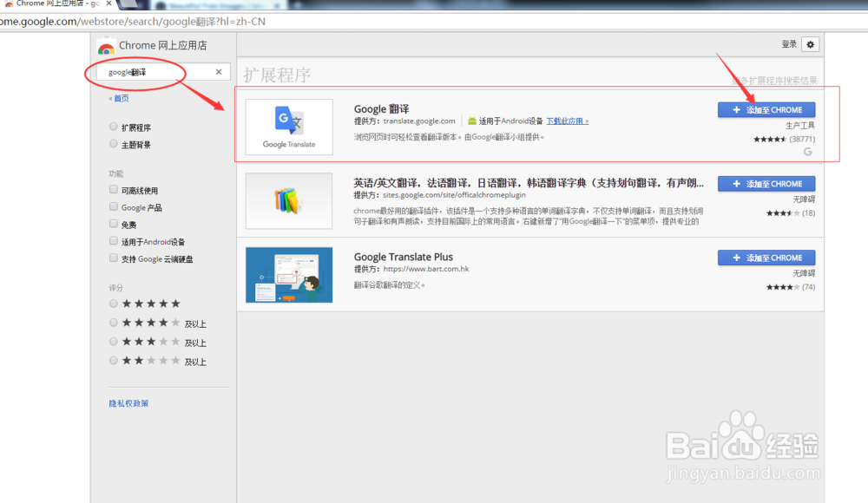Click the Chrome 网上应用店 header title
The height and width of the screenshot is (503, 868).
[163, 45]
